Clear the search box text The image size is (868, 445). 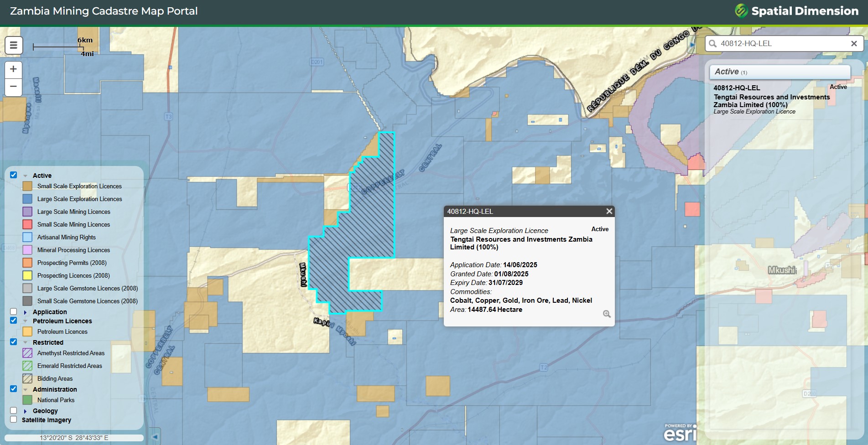coord(854,44)
